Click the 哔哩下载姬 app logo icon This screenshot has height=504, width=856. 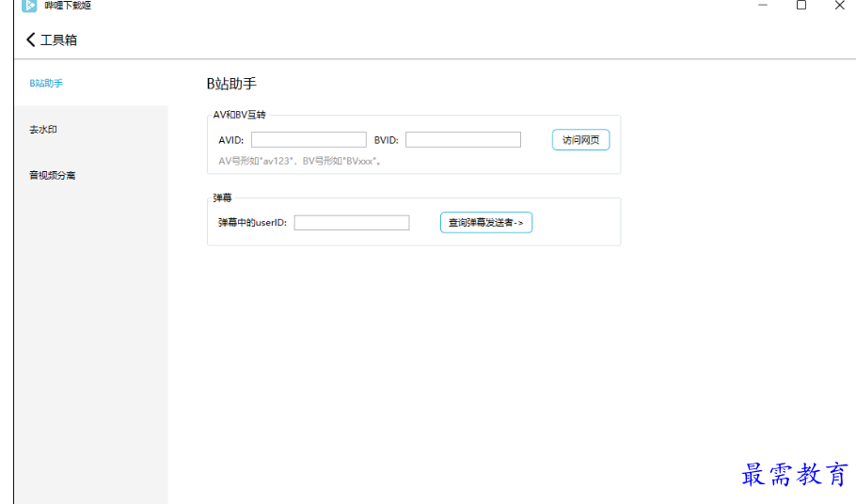click(29, 5)
